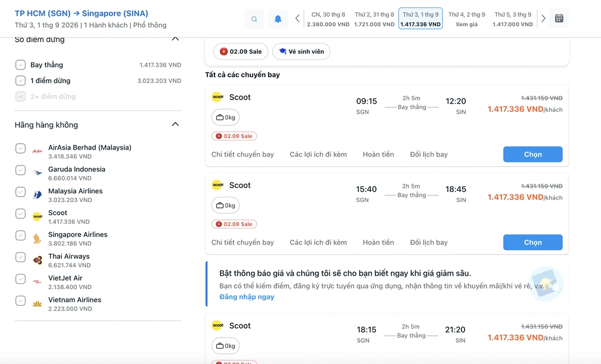Click Scoot logo on 18:15 flight
The width and height of the screenshot is (601, 364).
coord(217,325)
